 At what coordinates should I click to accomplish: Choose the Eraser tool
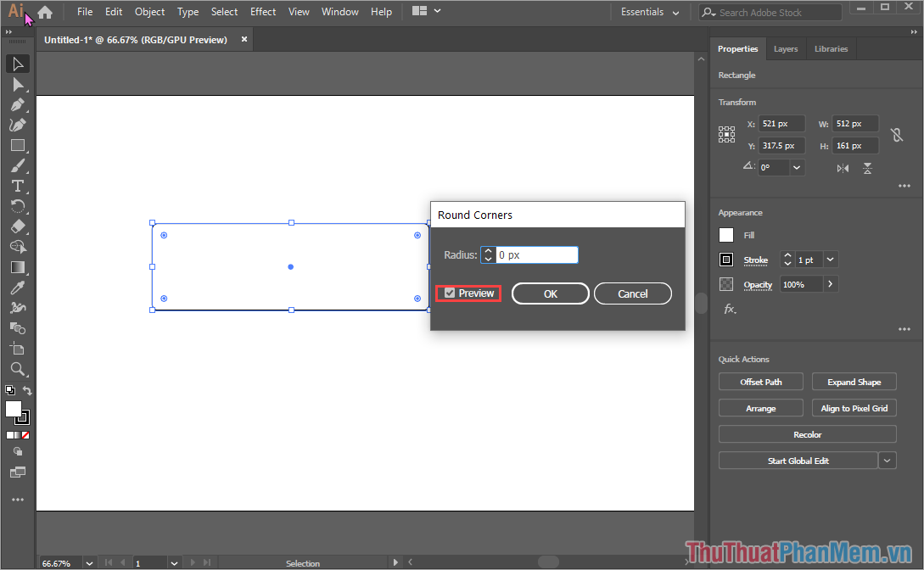click(17, 226)
